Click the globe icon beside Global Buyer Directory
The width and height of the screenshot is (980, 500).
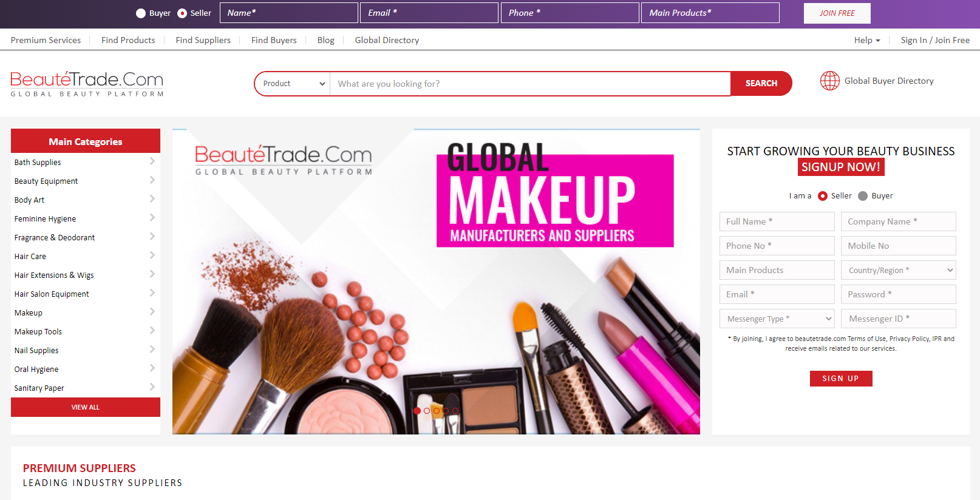829,81
